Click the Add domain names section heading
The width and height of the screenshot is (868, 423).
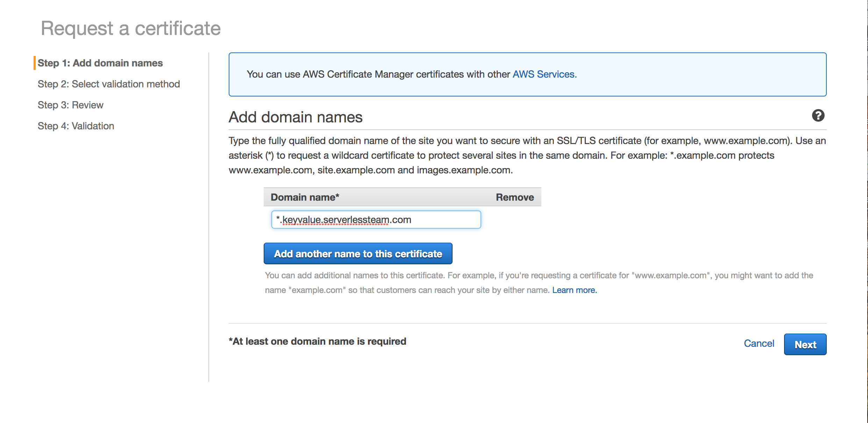(x=296, y=117)
